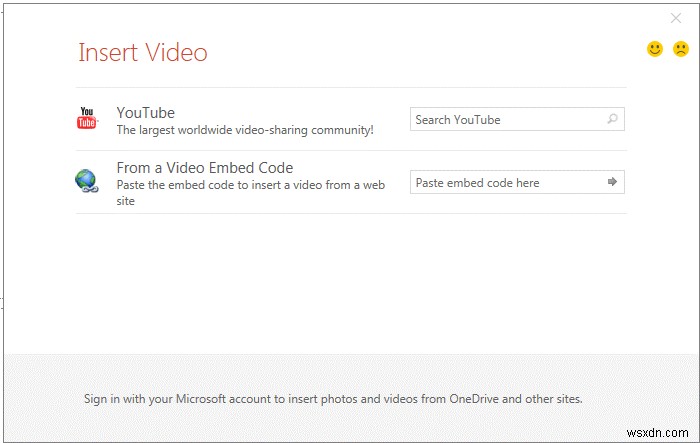Click the Sign in words in the footer
Viewport: 700px width, 443px height.
coord(102,398)
